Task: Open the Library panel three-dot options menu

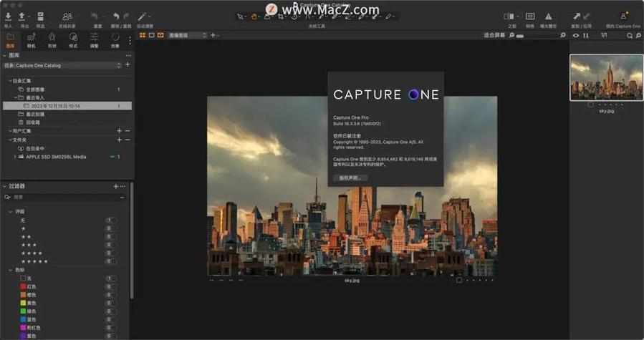Action: coord(128,55)
